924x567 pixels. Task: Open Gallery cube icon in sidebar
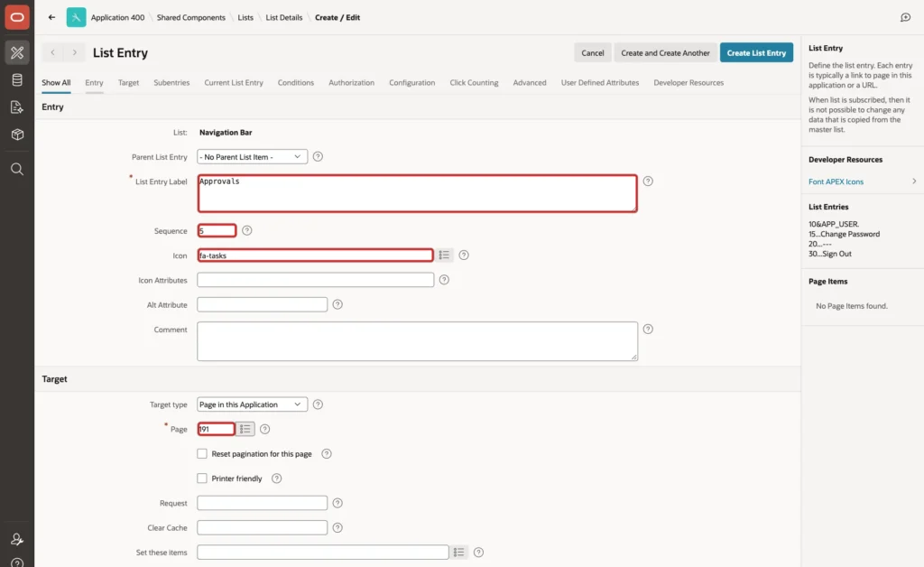[17, 135]
